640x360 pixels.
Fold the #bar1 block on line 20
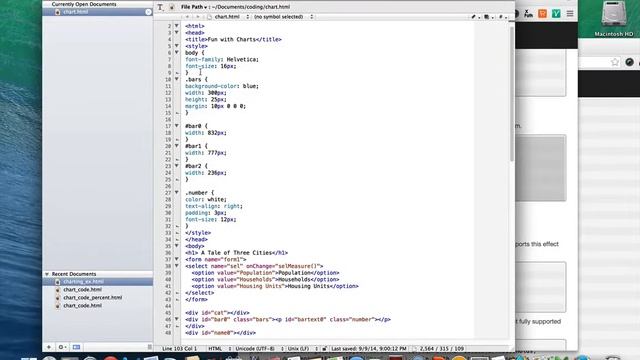[x=177, y=146]
